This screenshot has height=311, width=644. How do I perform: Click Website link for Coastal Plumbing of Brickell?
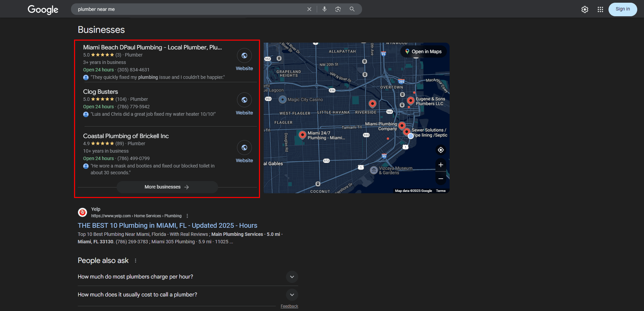tap(244, 160)
